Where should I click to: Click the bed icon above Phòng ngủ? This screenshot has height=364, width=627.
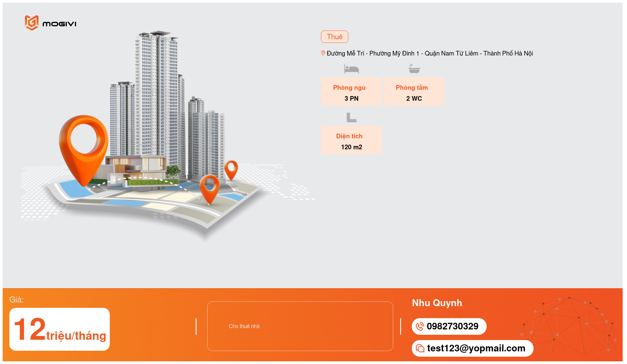pos(351,69)
